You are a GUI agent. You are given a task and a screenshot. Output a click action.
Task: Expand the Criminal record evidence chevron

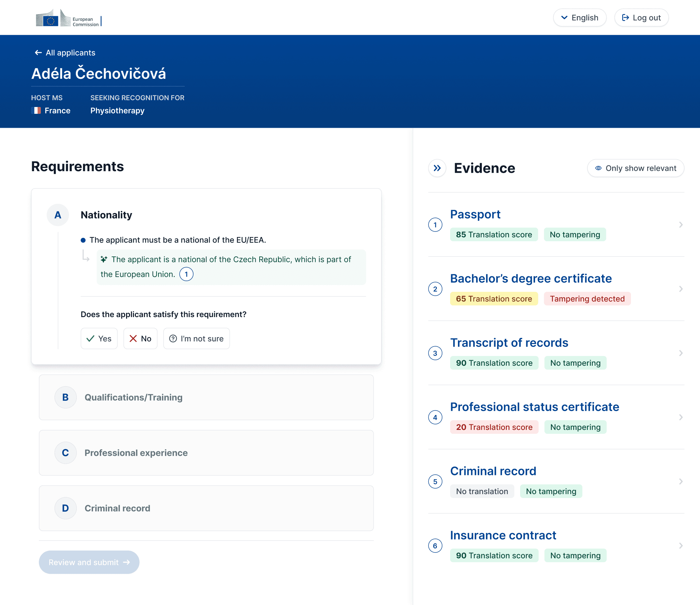681,482
